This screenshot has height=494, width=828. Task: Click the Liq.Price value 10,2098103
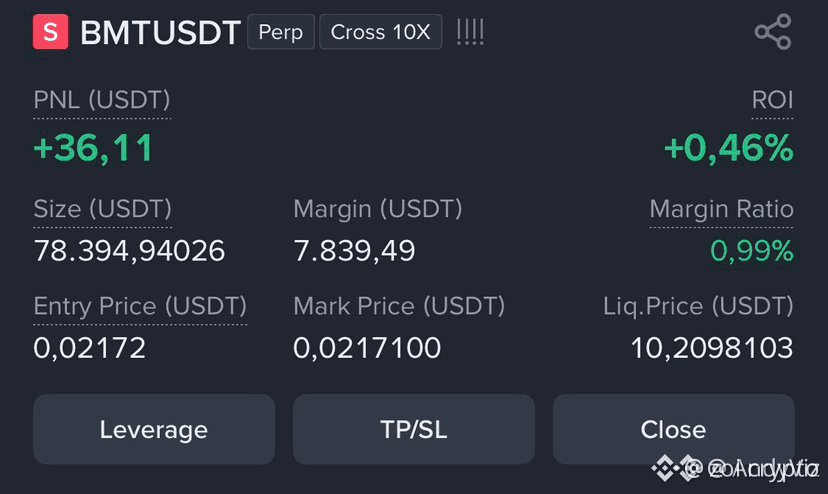[712, 348]
